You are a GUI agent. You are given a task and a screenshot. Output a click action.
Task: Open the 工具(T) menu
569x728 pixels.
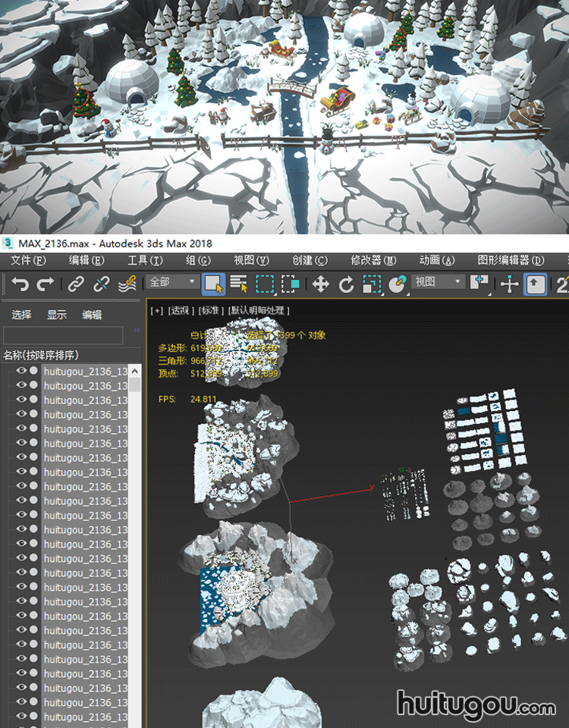[x=146, y=260]
